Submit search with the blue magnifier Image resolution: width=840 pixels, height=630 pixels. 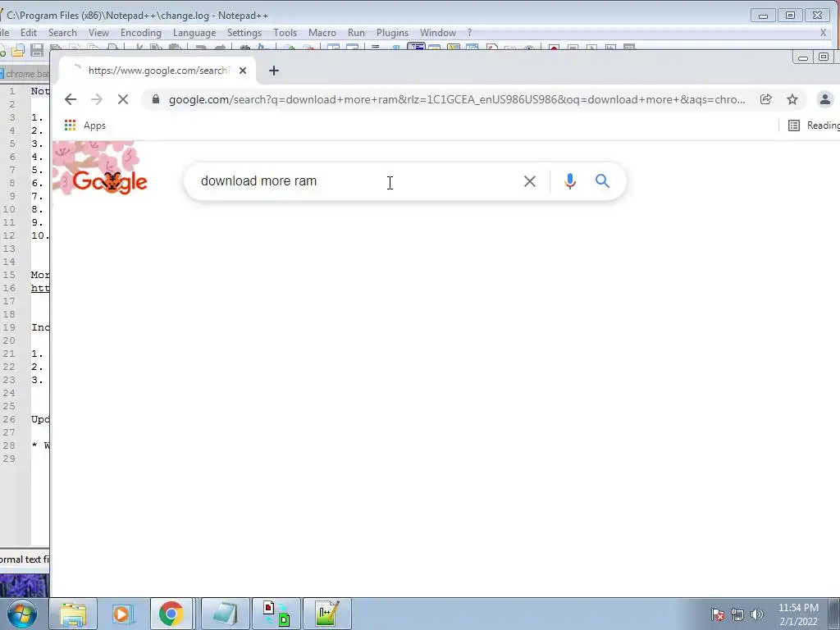point(603,181)
